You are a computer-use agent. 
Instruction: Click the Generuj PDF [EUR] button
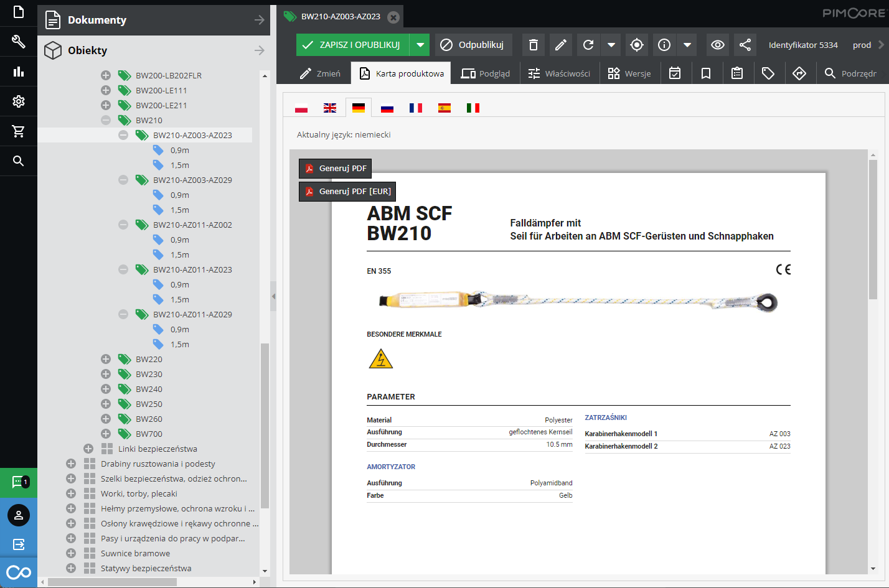347,192
